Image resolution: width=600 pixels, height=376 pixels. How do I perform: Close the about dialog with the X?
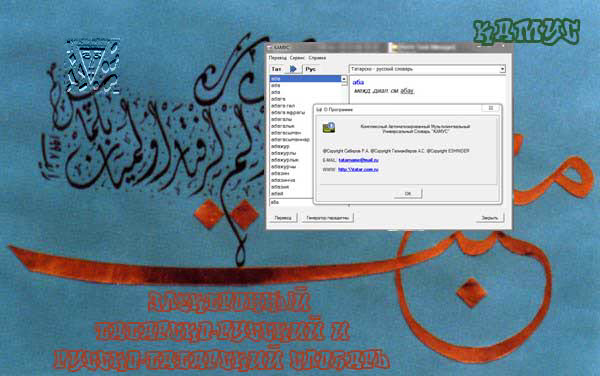point(491,109)
